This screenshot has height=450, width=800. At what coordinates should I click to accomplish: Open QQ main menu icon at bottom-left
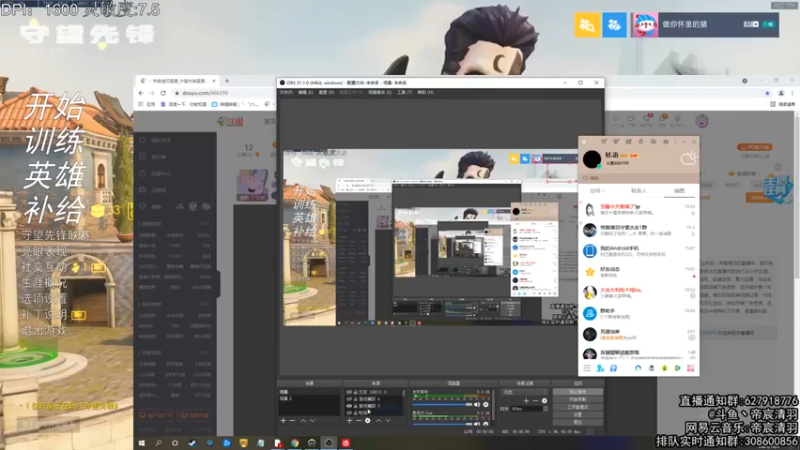587,368
